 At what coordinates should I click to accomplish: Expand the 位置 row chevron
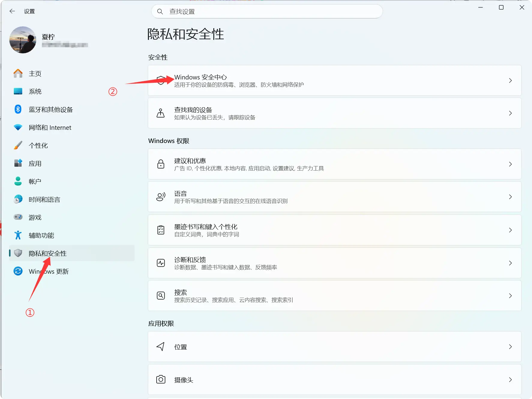510,347
